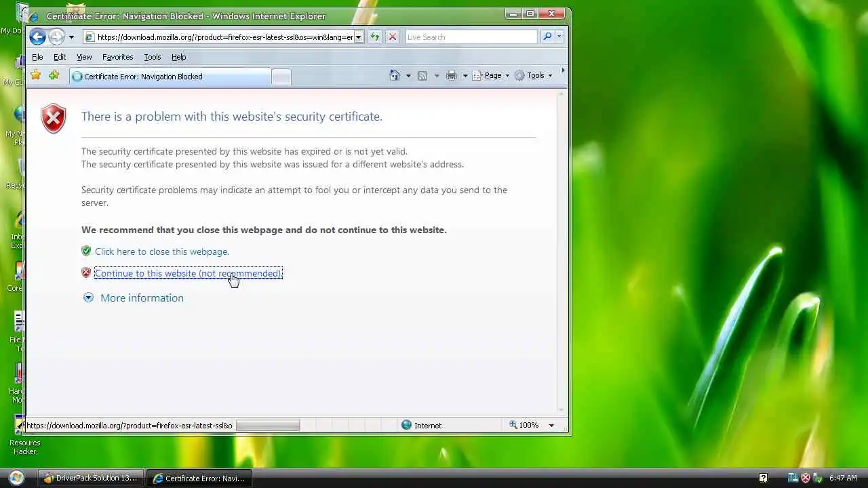This screenshot has height=488, width=868.
Task: Open the search provider options dropdown
Action: point(559,37)
